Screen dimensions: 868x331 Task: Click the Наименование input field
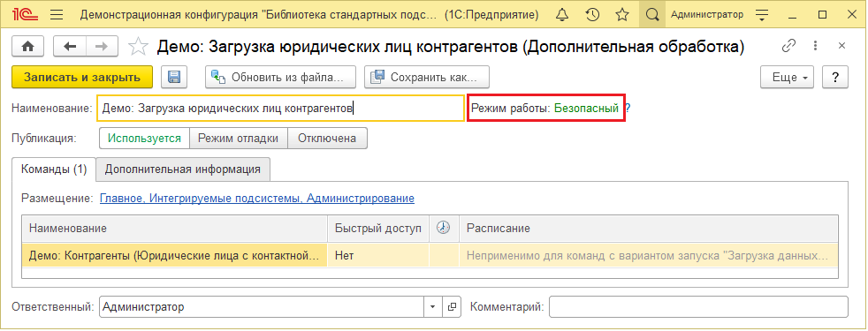(x=281, y=109)
